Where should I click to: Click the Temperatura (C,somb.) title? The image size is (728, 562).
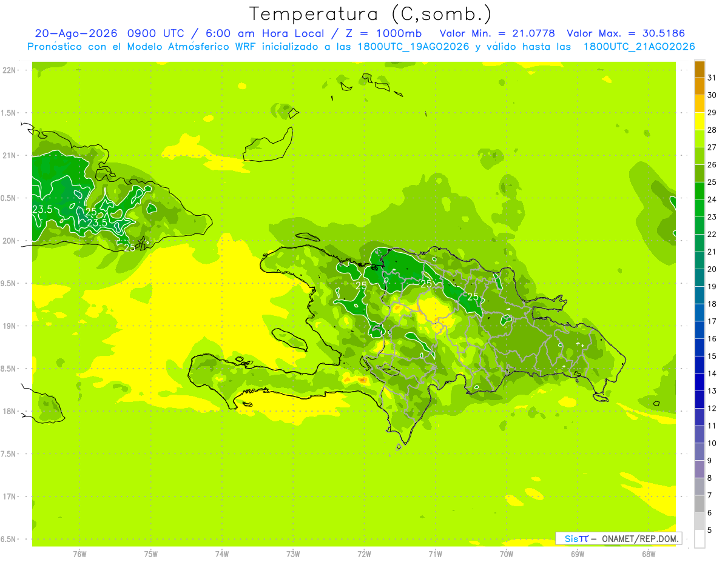point(371,14)
